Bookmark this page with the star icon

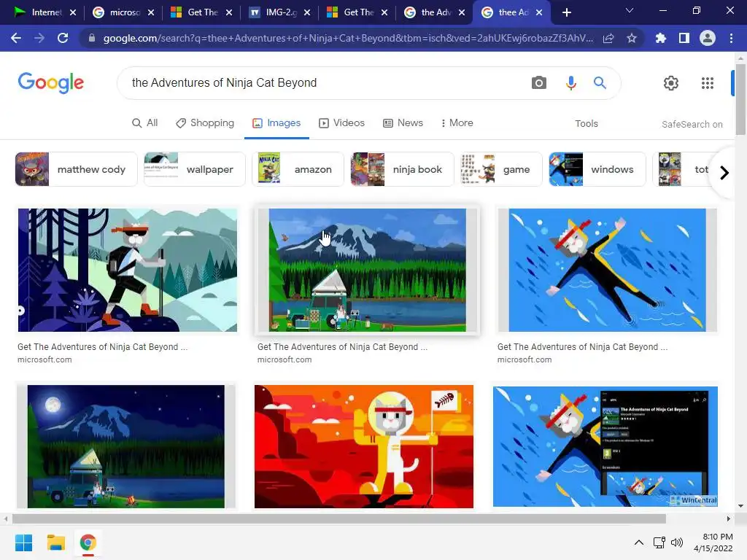point(632,38)
